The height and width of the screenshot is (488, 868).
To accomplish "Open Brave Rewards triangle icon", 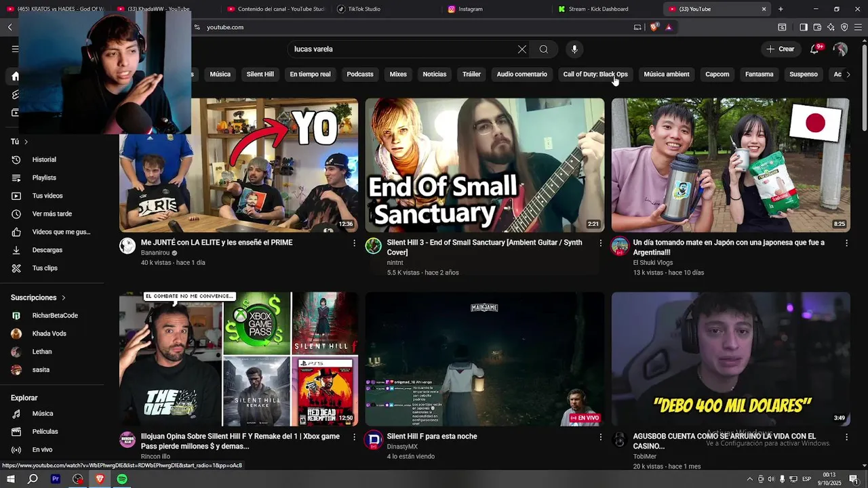I will pyautogui.click(x=669, y=27).
